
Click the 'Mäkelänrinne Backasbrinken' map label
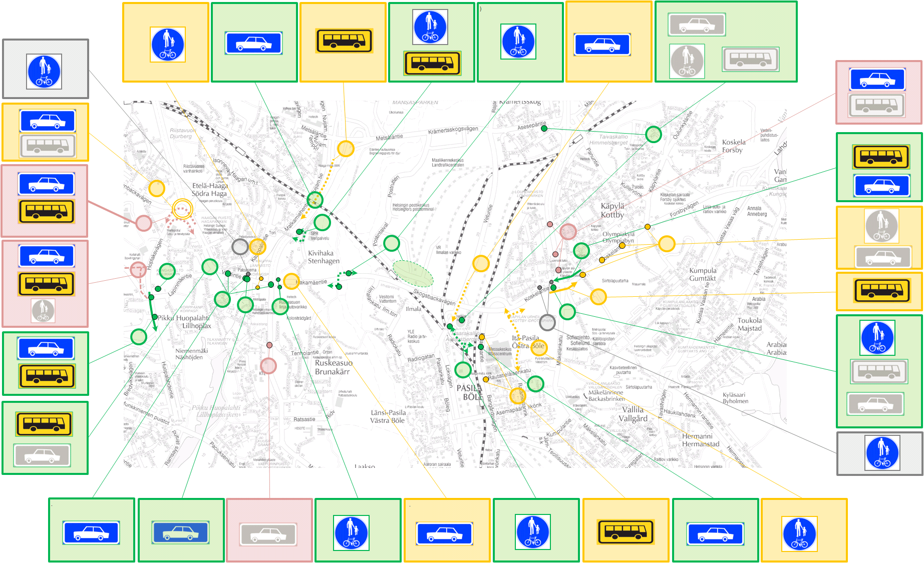pos(606,396)
